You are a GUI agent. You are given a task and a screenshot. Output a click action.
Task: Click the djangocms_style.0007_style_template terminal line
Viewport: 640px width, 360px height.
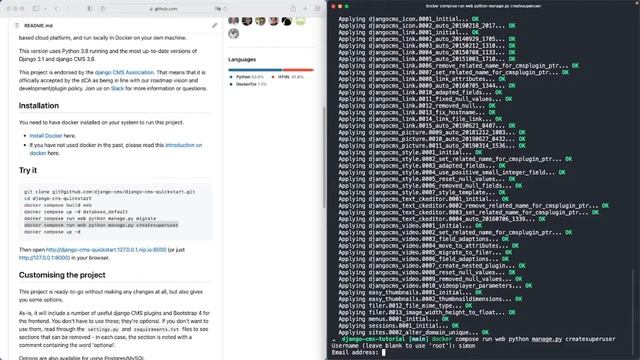422,192
